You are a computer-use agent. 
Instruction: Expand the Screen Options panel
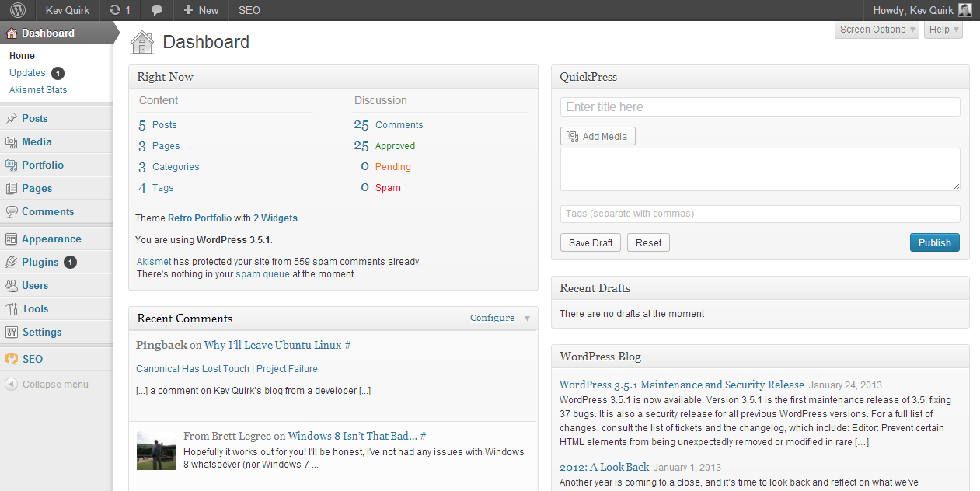[x=877, y=30]
